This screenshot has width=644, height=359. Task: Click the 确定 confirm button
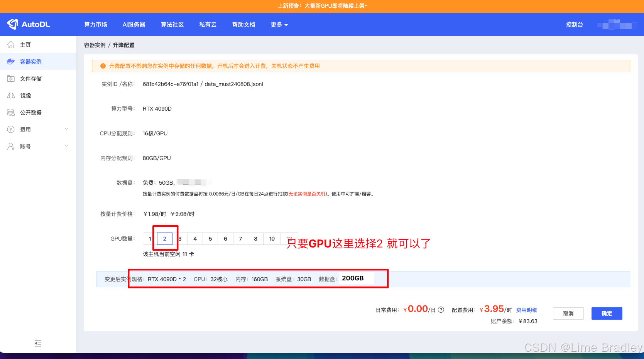tap(607, 313)
